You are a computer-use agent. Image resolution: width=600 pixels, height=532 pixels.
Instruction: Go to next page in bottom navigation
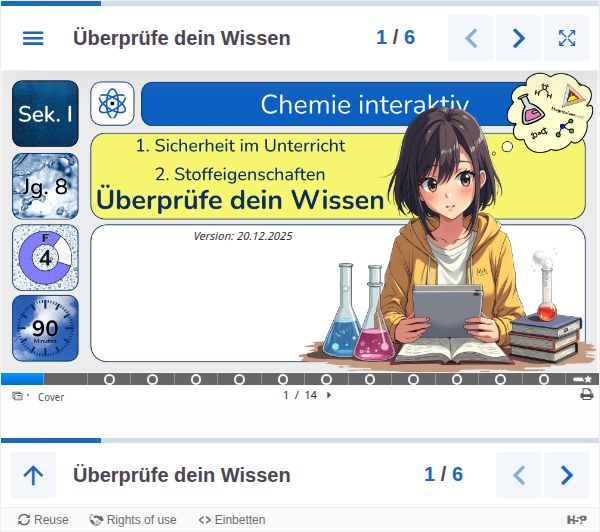pyautogui.click(x=567, y=475)
